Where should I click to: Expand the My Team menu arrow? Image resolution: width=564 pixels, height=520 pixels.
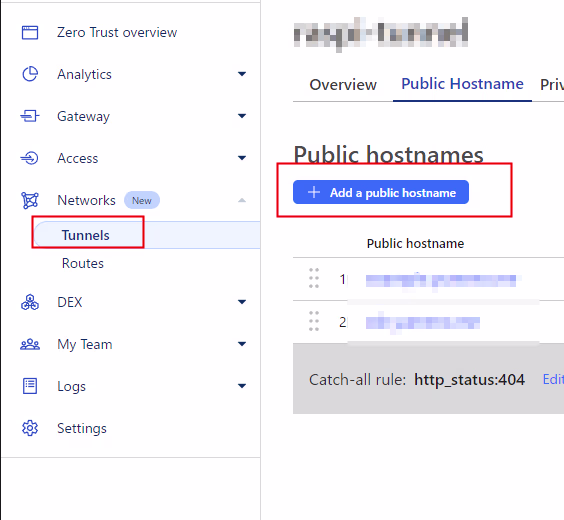click(242, 344)
